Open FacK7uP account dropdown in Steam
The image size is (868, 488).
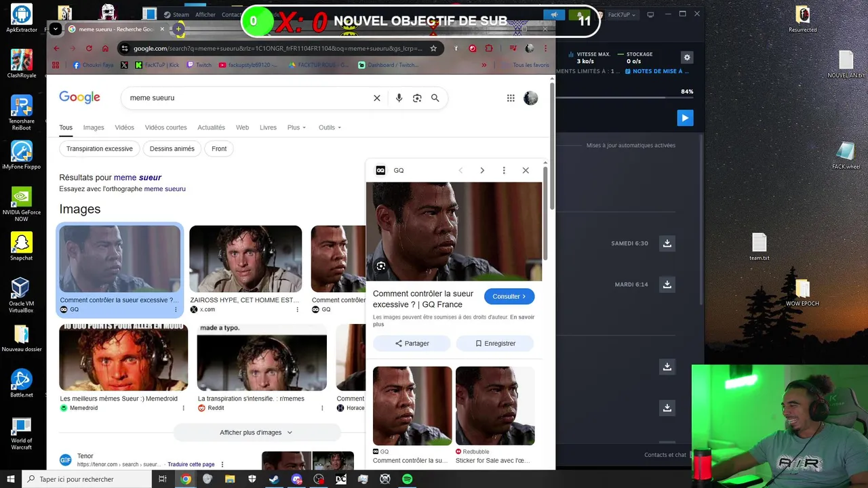click(622, 15)
